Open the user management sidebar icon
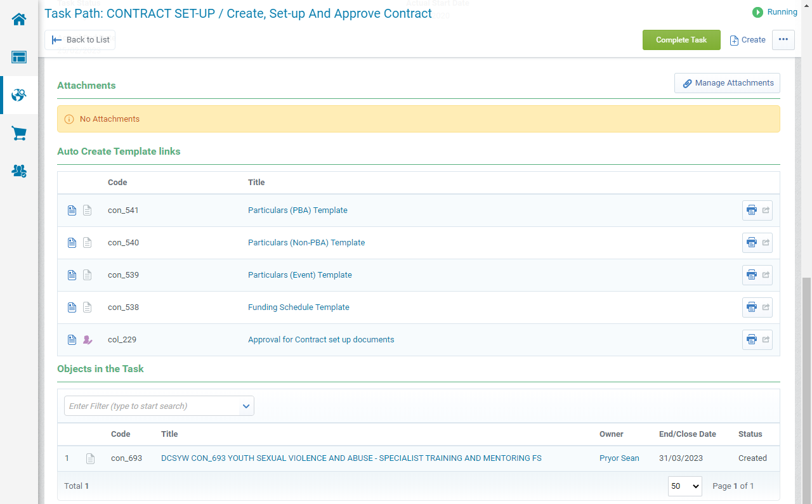This screenshot has width=812, height=504. (18, 171)
